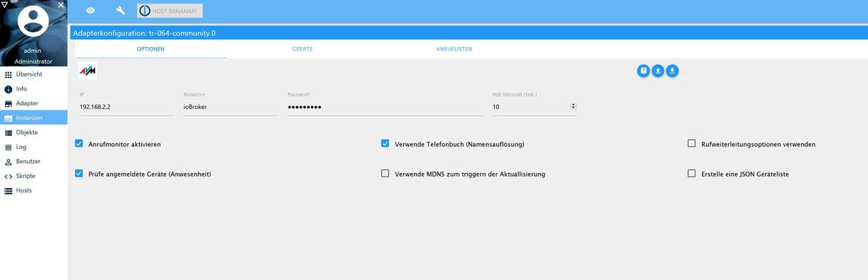Viewport: 868px width, 280px height.
Task: Open the wrench settings icon
Action: 121,11
